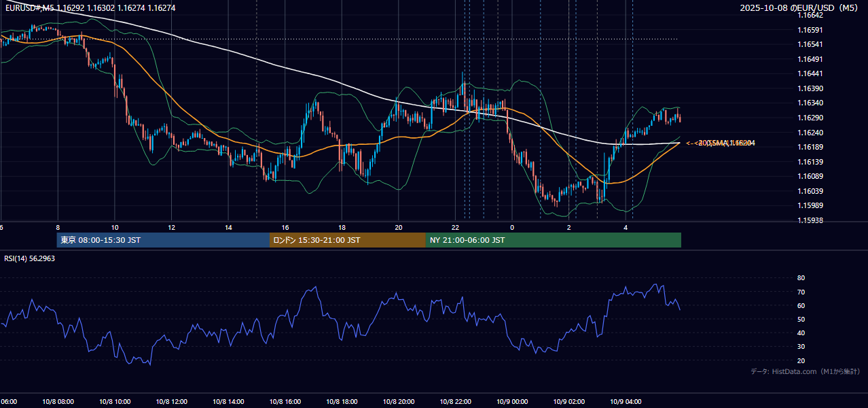
Task: Click RSI scale level 50
Action: click(801, 320)
